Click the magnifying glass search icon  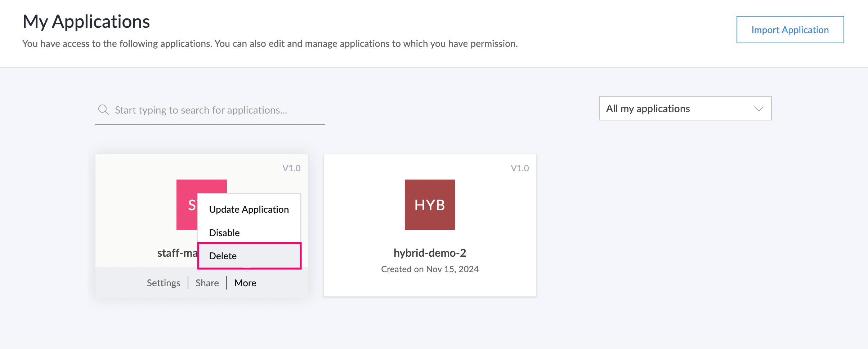[x=103, y=110]
